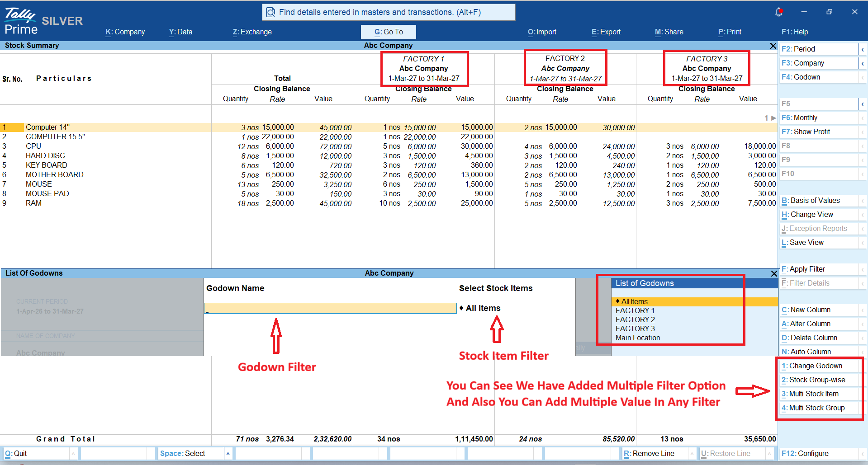Screen dimensions: 868x465
Task: Toggle F7: Show Profit
Action: [819, 132]
